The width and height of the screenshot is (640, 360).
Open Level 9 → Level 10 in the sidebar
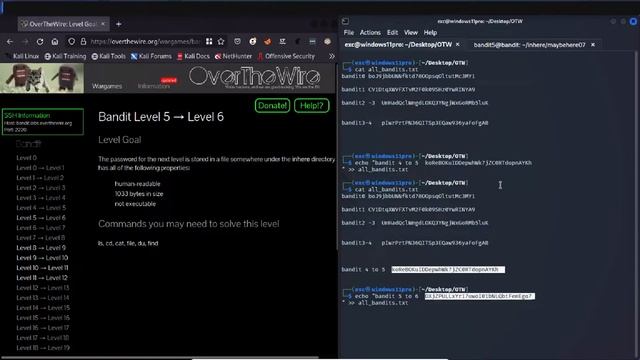[42, 258]
